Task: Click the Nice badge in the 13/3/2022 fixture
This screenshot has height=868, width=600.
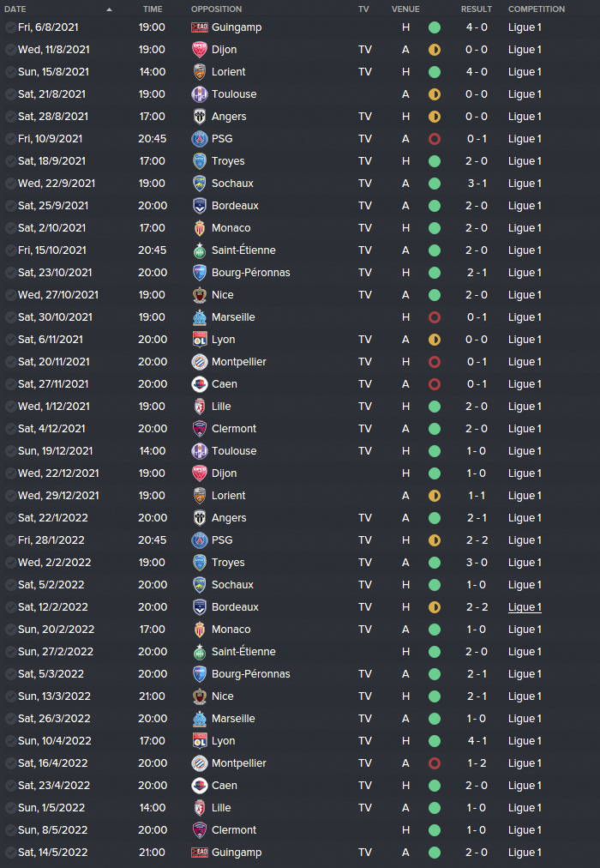Action: (x=199, y=696)
